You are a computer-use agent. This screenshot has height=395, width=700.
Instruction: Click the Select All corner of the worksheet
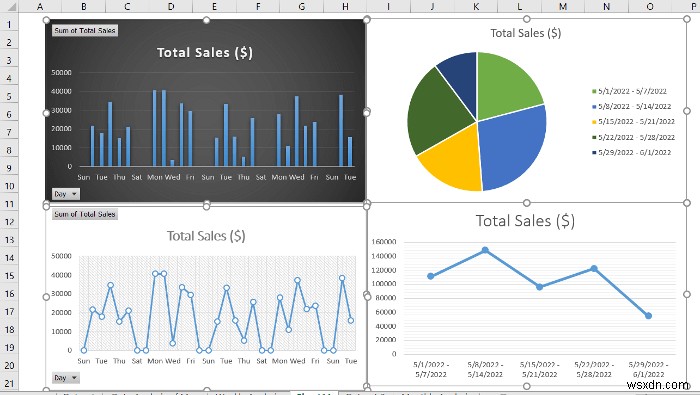pyautogui.click(x=9, y=7)
